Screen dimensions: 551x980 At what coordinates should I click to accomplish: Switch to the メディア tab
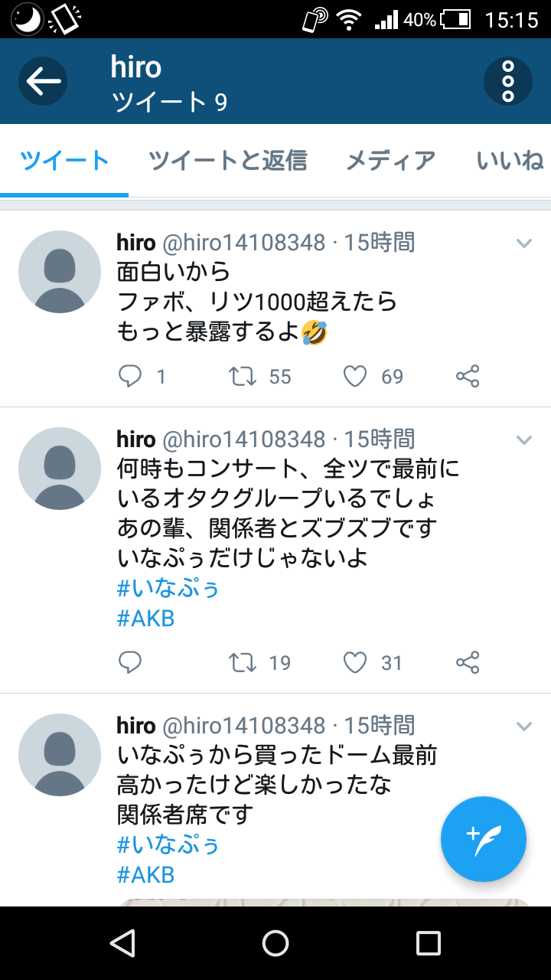pos(391,161)
